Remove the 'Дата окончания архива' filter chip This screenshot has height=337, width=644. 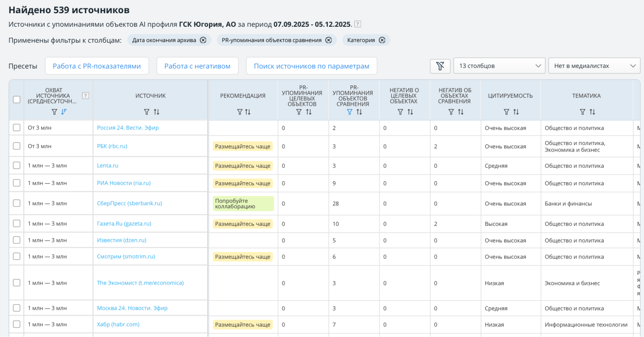[203, 40]
